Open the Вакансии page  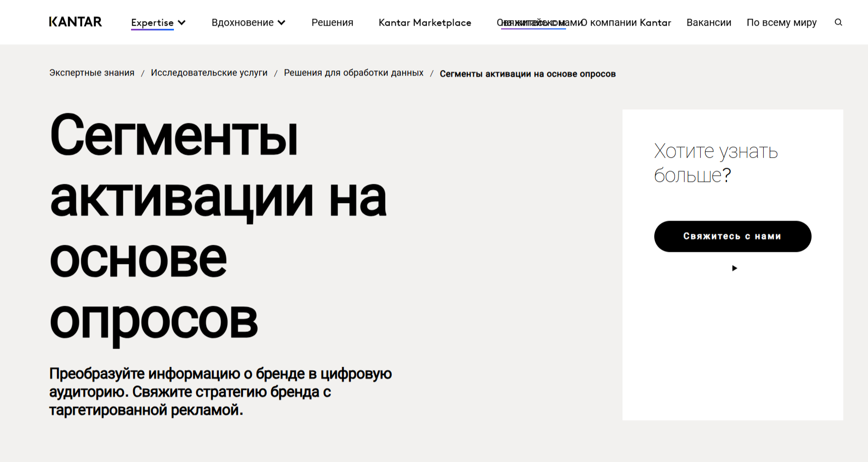[x=709, y=23]
